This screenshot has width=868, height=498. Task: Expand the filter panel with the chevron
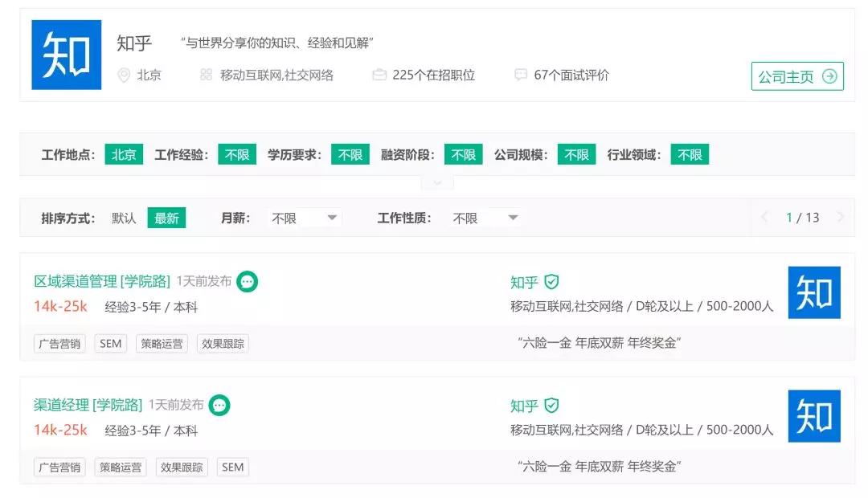[x=437, y=183]
